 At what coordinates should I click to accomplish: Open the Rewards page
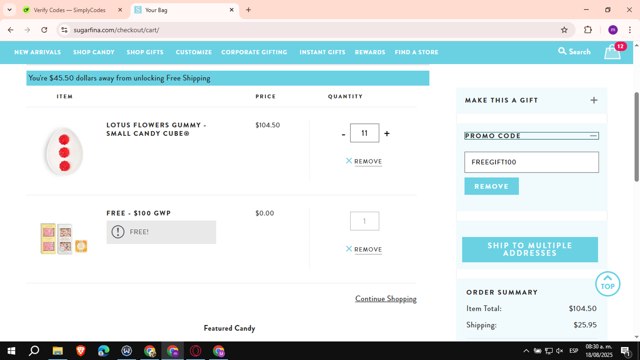[370, 52]
